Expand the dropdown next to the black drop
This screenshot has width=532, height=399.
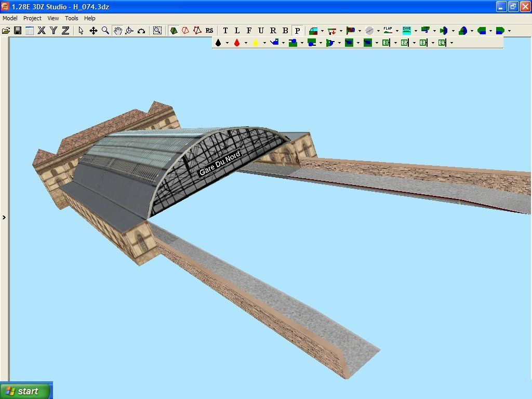227,43
